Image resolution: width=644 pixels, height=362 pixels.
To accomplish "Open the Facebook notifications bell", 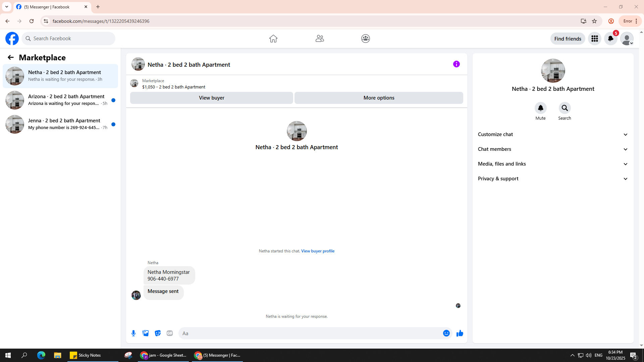I will tap(610, 39).
